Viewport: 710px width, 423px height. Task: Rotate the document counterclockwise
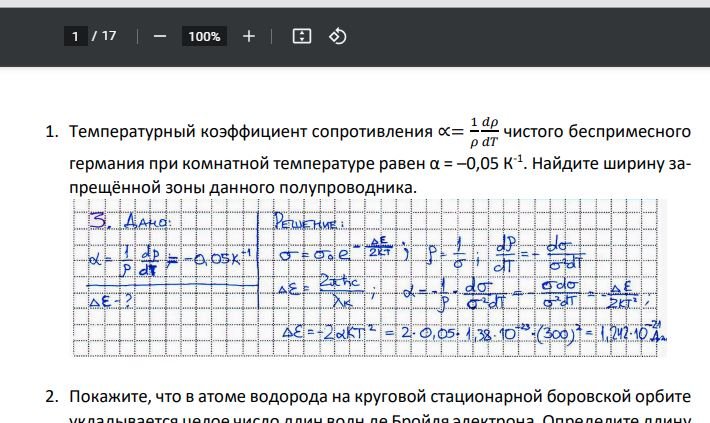[x=338, y=36]
